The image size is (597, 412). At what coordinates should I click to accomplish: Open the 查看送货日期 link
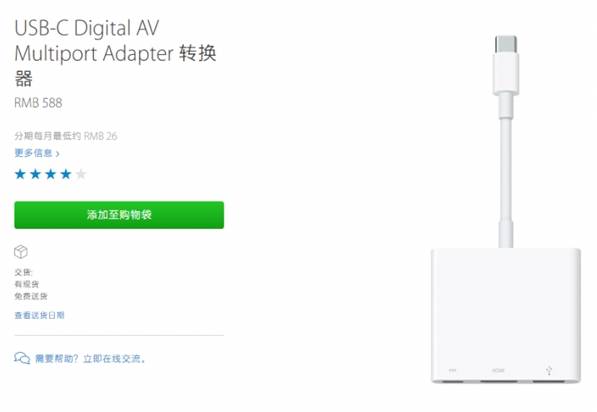click(x=39, y=315)
